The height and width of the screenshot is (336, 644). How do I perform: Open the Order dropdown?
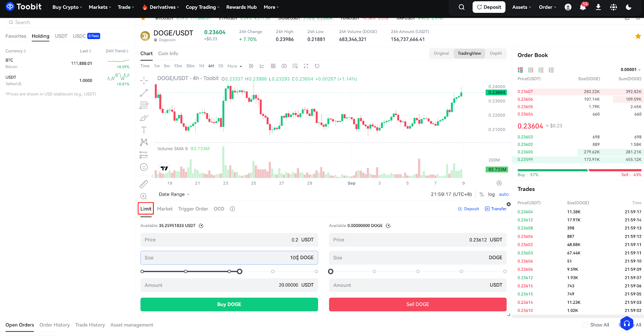[x=547, y=7]
